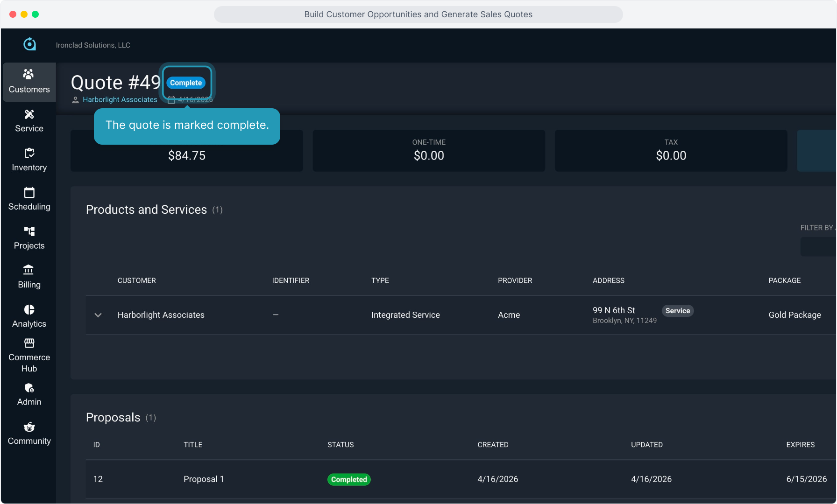Click the app logo icon in header
Image resolution: width=837 pixels, height=504 pixels.
[29, 44]
